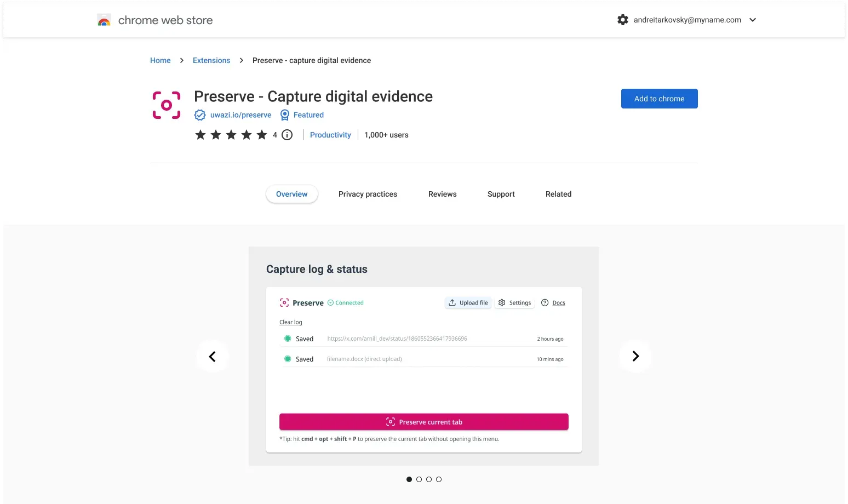Switch to the Reviews tab
The image size is (848, 504).
point(442,194)
